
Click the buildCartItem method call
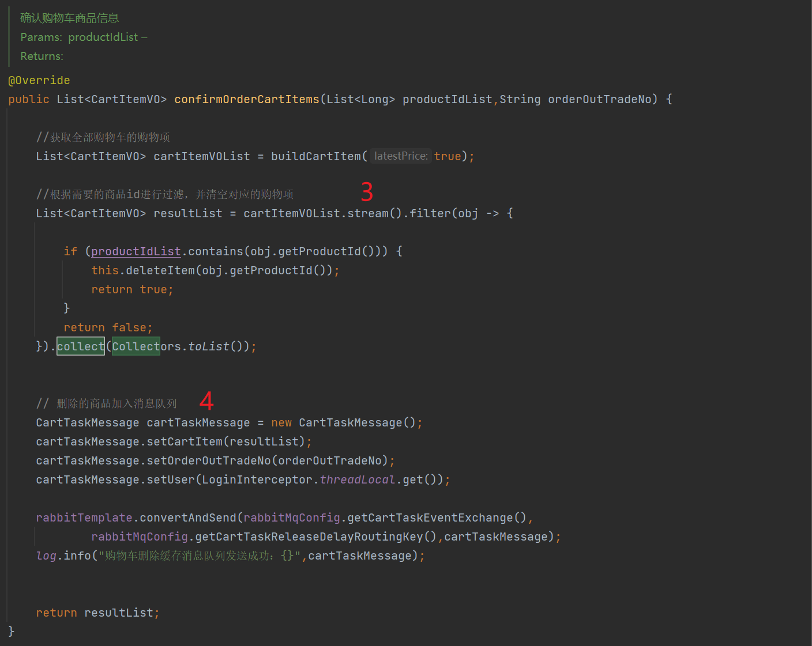point(316,156)
